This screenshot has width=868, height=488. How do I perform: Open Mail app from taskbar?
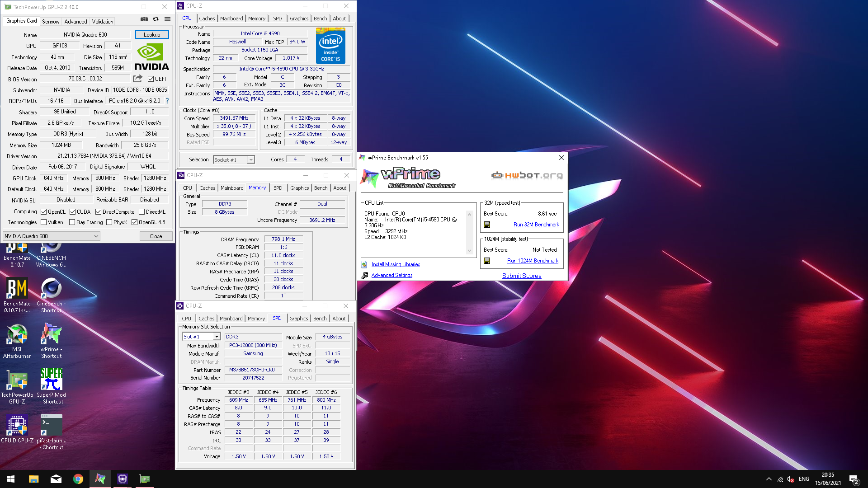point(56,479)
